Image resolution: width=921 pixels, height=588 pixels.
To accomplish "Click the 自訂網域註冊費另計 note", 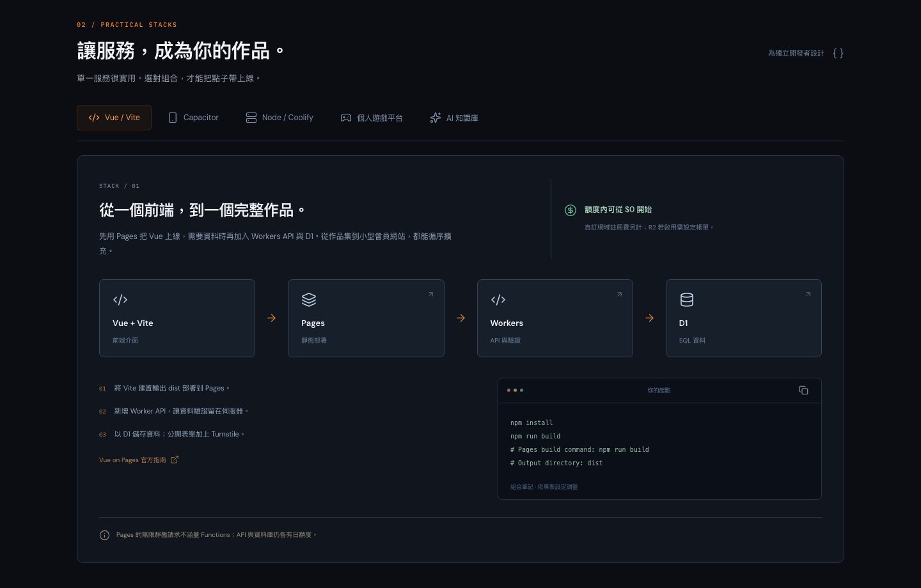I will (649, 227).
